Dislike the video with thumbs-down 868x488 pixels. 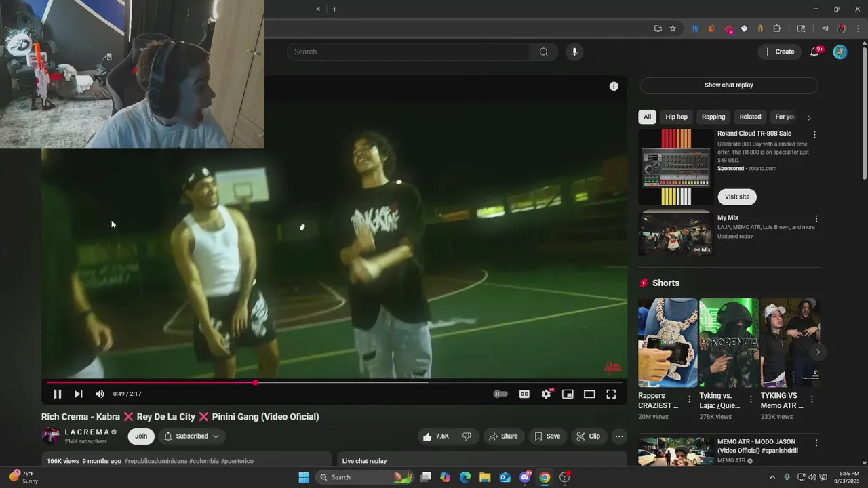point(467,436)
